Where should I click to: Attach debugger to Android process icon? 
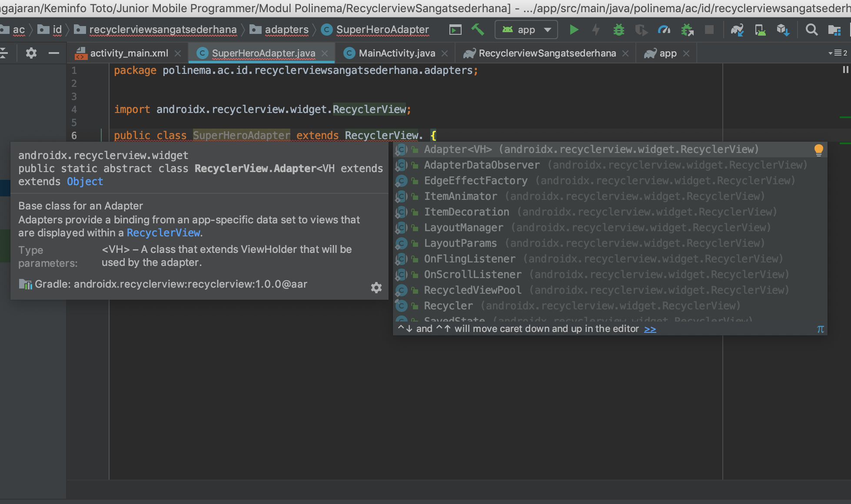pyautogui.click(x=687, y=30)
